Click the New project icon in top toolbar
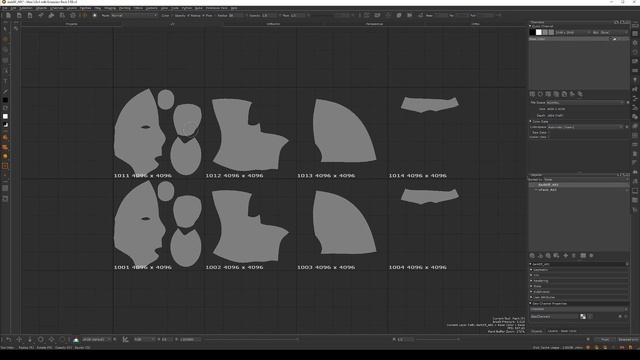This screenshot has height=360, width=640. click(x=8, y=15)
